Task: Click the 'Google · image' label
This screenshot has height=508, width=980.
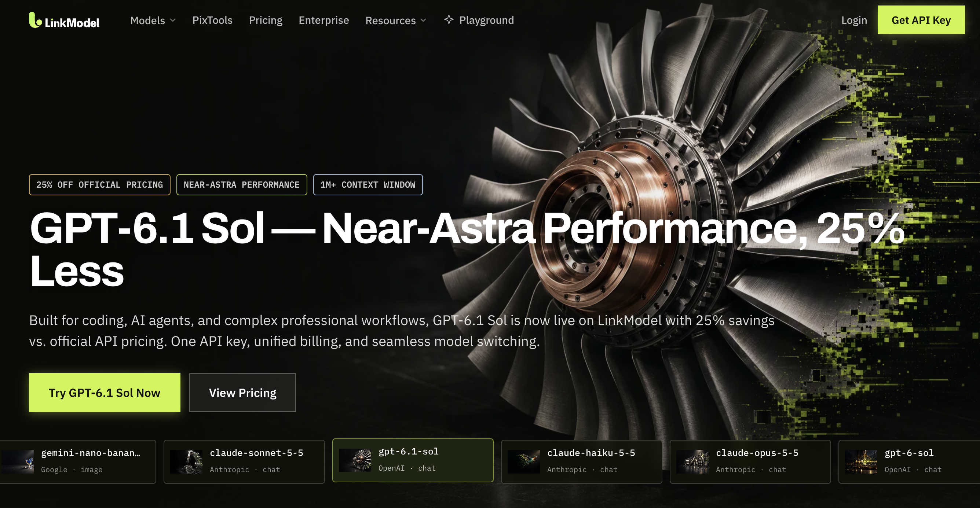Action: (x=72, y=470)
